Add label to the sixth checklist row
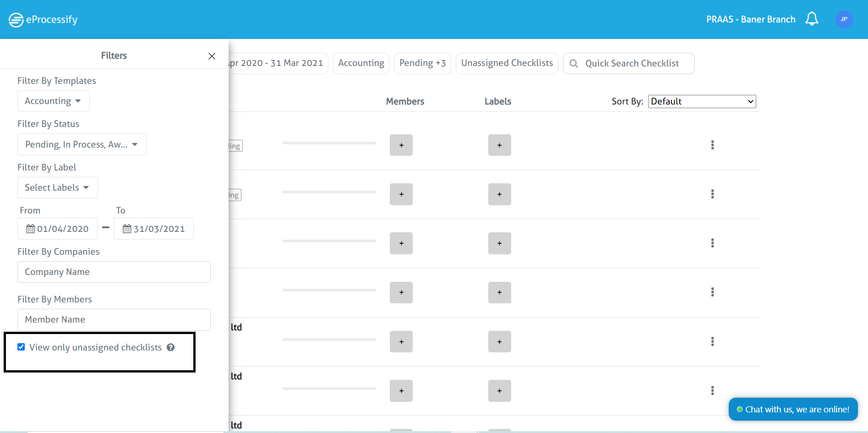Screen dimensions: 868x433 coord(500,391)
